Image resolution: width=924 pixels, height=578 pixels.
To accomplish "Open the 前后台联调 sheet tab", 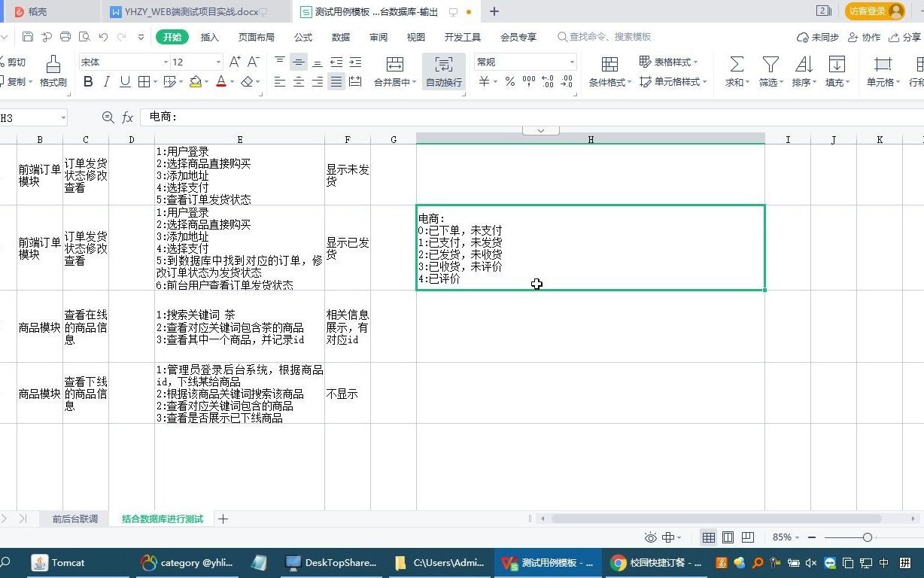I will [x=74, y=519].
